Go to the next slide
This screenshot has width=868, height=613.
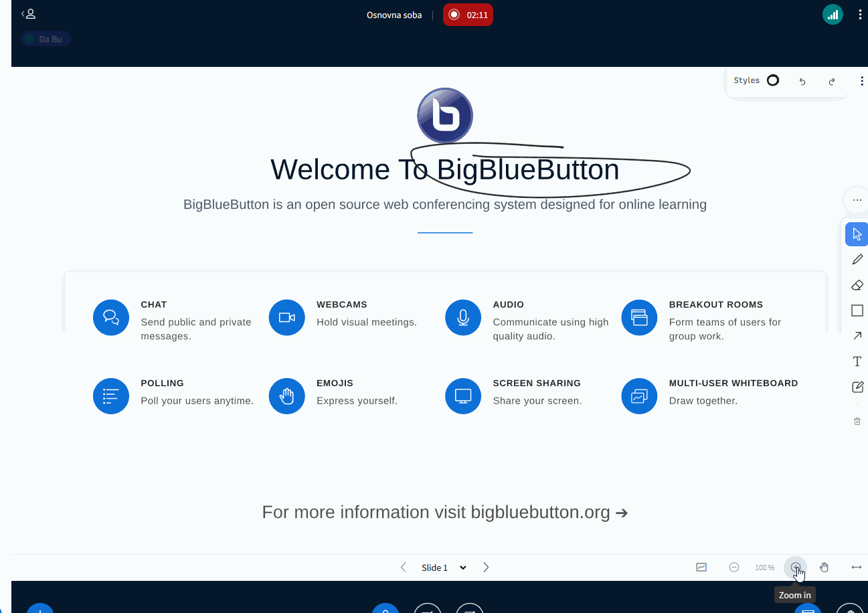coord(486,567)
